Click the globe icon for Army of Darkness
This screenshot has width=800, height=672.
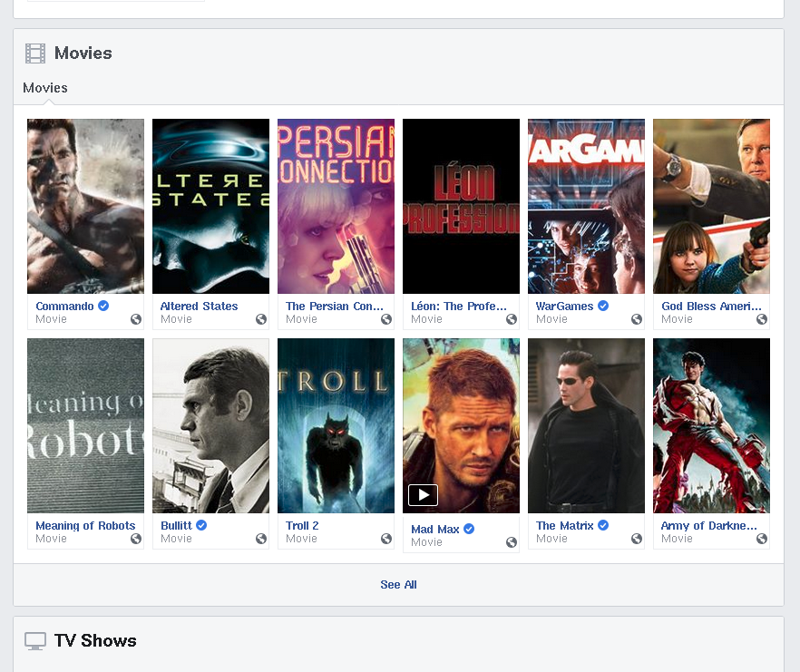[762, 539]
